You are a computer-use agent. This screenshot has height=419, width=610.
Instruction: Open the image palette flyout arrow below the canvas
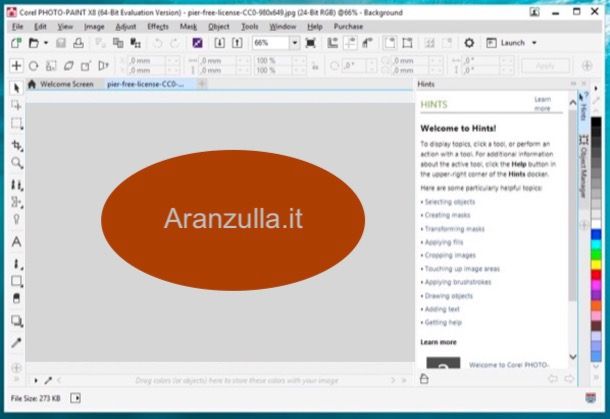coord(35,380)
